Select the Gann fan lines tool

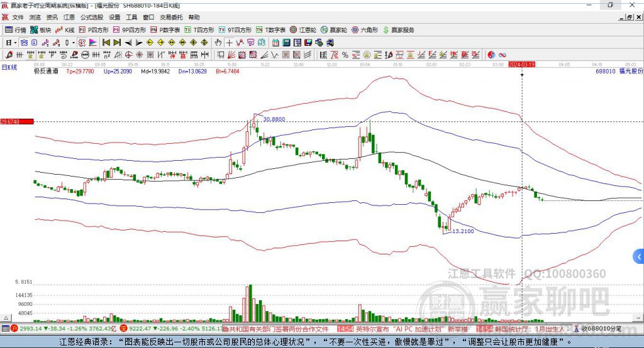(x=231, y=55)
